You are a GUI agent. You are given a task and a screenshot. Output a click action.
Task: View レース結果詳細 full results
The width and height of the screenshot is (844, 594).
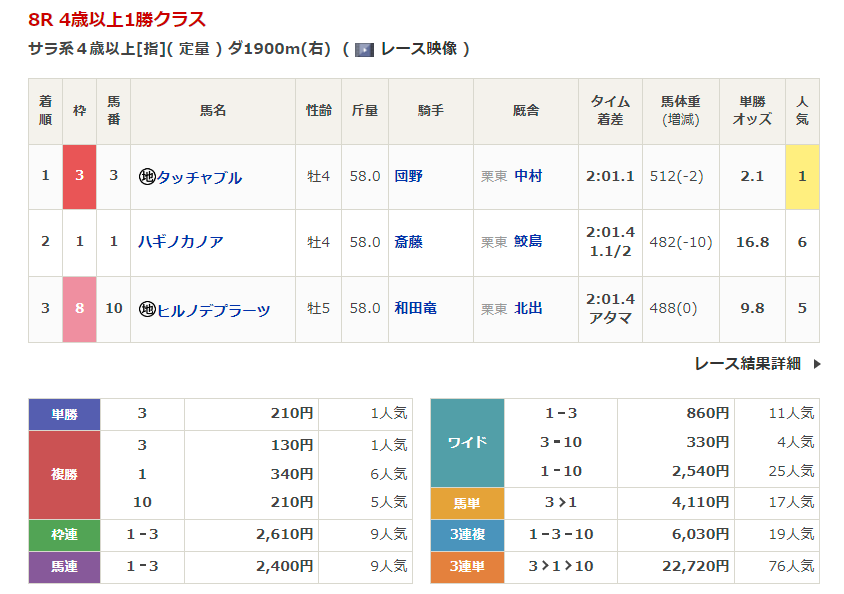747,364
